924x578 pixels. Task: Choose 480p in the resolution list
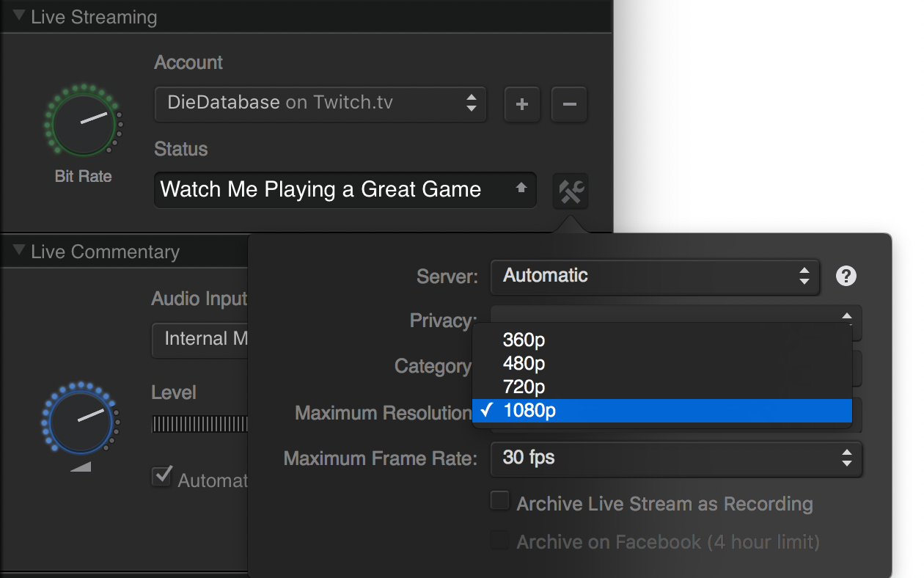pyautogui.click(x=524, y=363)
